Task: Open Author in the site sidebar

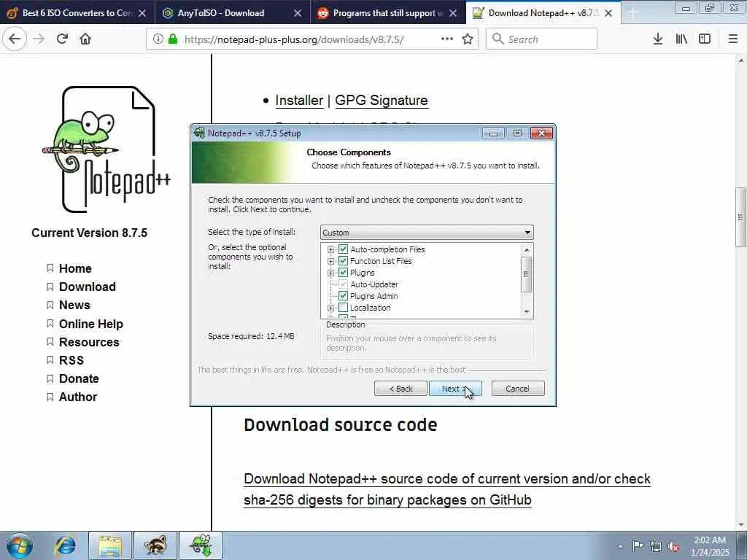Action: pos(78,397)
